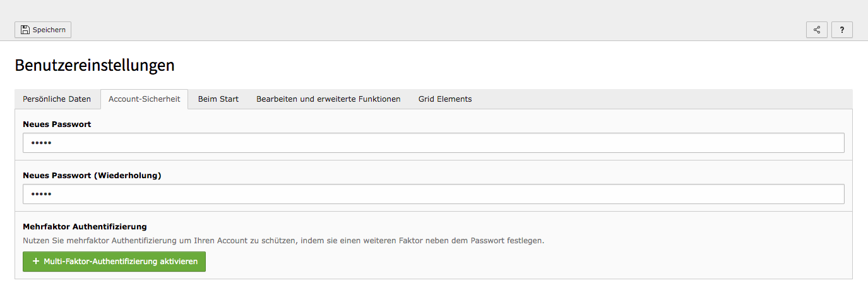Viewport: 868px width, 297px height.
Task: Click the multi-factor description text
Action: [283, 241]
